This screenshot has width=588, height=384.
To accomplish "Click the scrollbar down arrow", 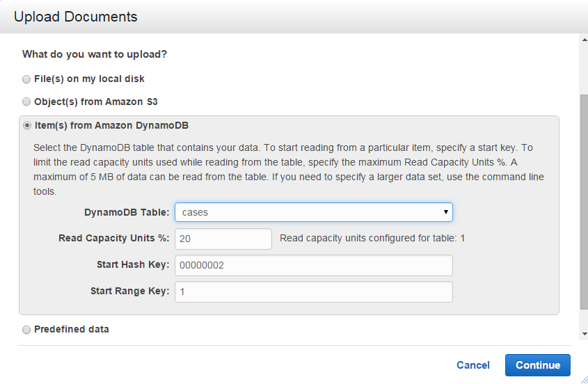I will pyautogui.click(x=583, y=334).
